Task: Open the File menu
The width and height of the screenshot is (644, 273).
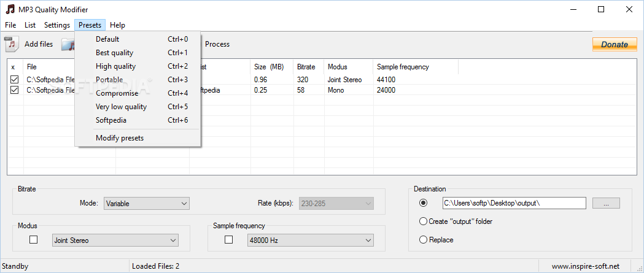Action: tap(10, 25)
